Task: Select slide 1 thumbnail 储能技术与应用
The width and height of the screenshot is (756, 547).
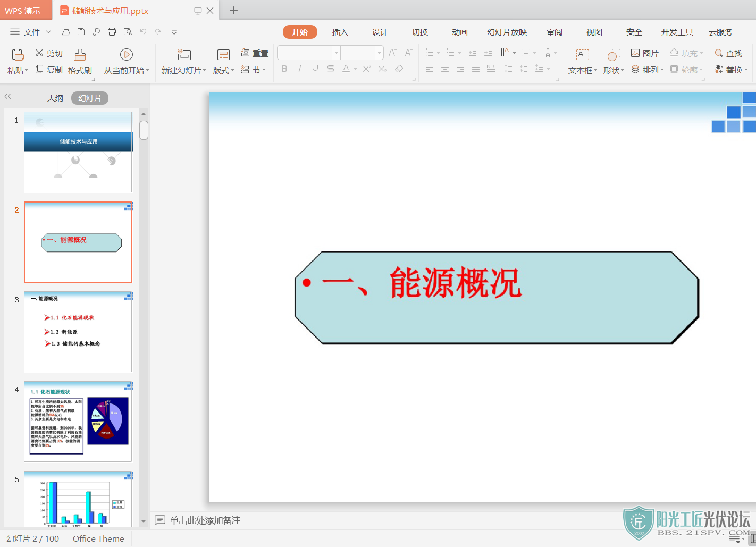Action: [78, 152]
